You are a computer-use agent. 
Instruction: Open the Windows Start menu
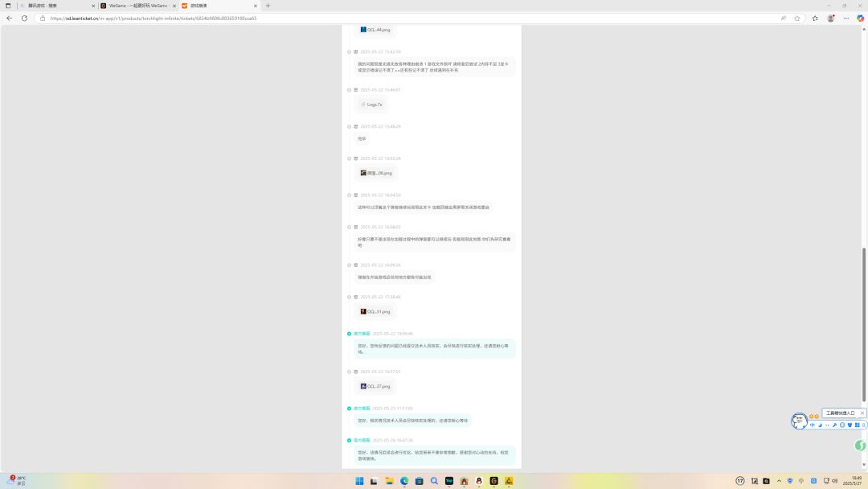tap(359, 481)
